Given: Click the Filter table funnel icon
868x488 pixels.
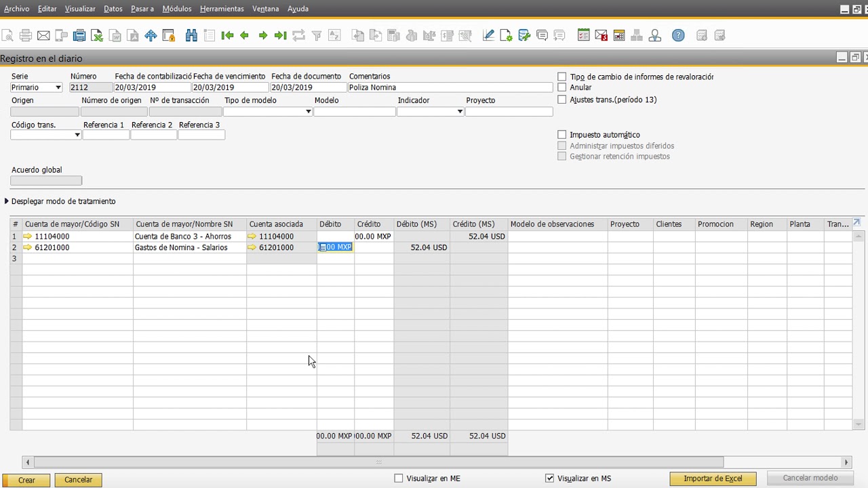Looking at the screenshot, I should (316, 35).
